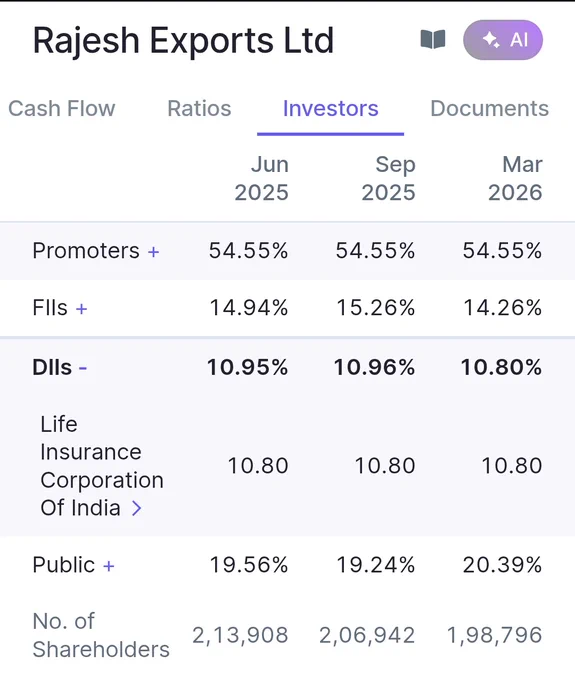Click the Promoters row label

(86, 251)
